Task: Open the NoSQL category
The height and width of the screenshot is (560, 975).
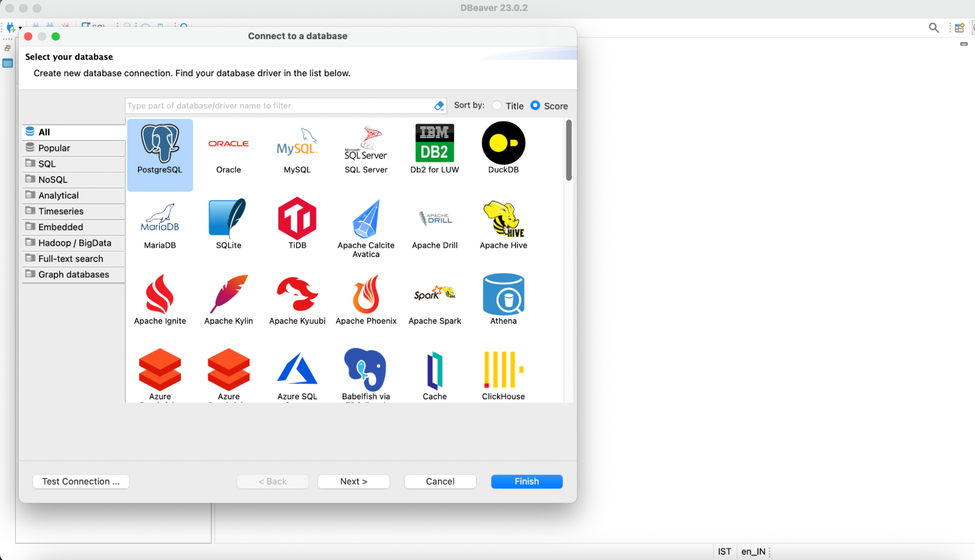Action: tap(74, 180)
